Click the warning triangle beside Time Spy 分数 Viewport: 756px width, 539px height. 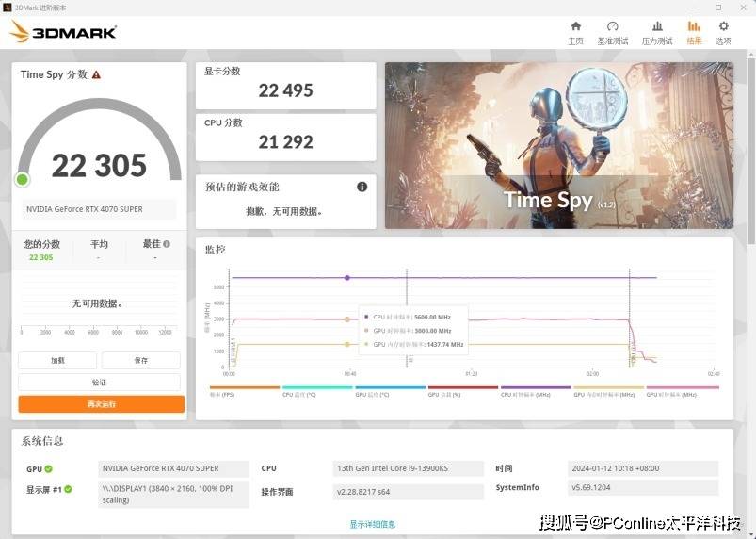(x=96, y=74)
